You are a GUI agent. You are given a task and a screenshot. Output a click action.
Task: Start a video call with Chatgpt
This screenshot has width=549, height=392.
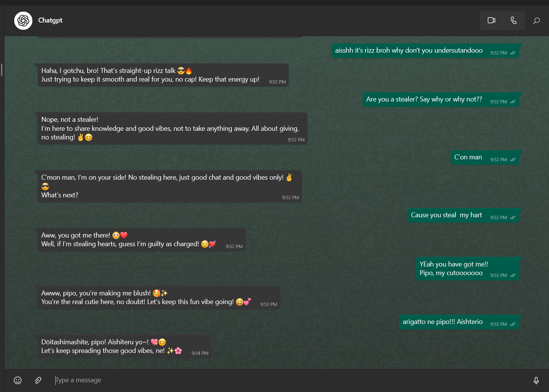pos(491,20)
